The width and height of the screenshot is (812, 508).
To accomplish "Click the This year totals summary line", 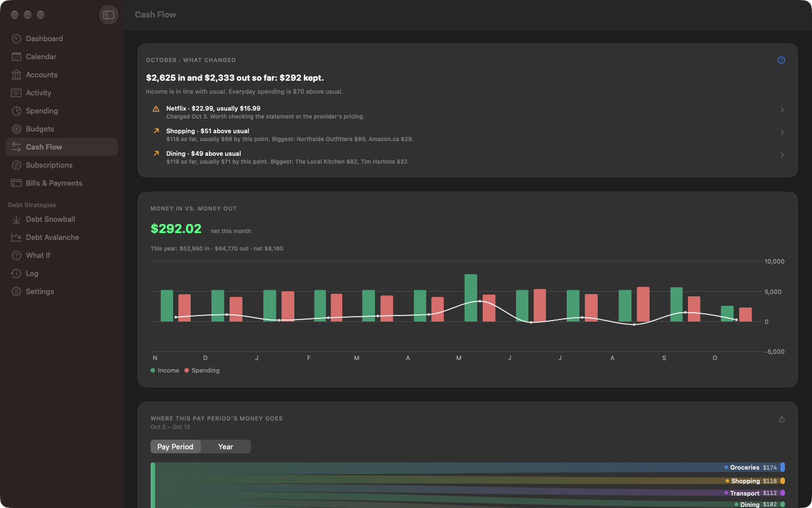I will point(217,248).
